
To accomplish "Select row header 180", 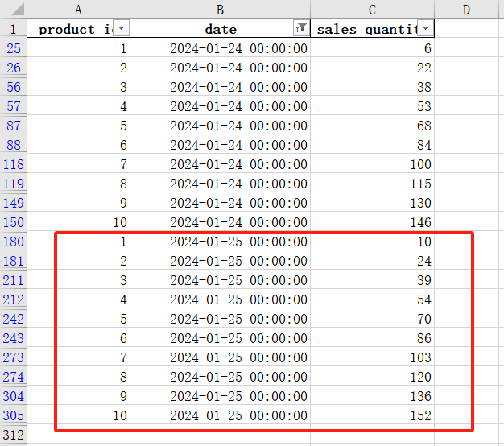I will pyautogui.click(x=14, y=242).
